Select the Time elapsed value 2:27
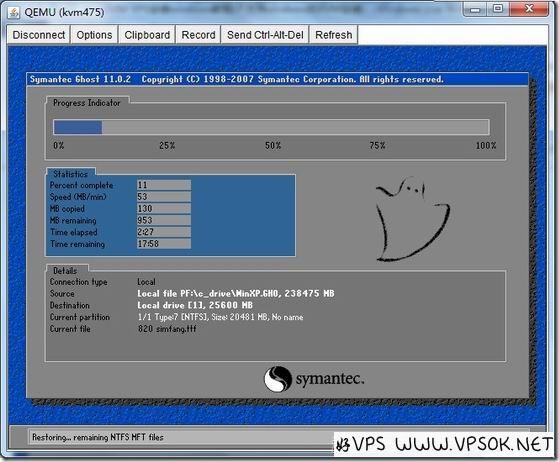Image resolution: width=559 pixels, height=462 pixels. tap(164, 232)
